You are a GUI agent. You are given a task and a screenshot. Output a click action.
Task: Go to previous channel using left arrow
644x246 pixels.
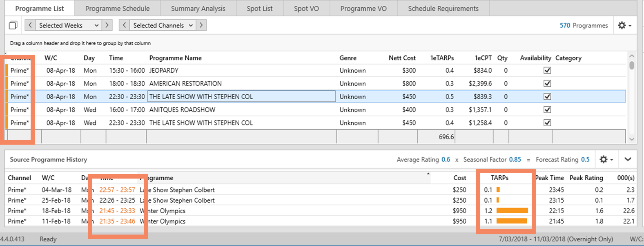tap(124, 25)
